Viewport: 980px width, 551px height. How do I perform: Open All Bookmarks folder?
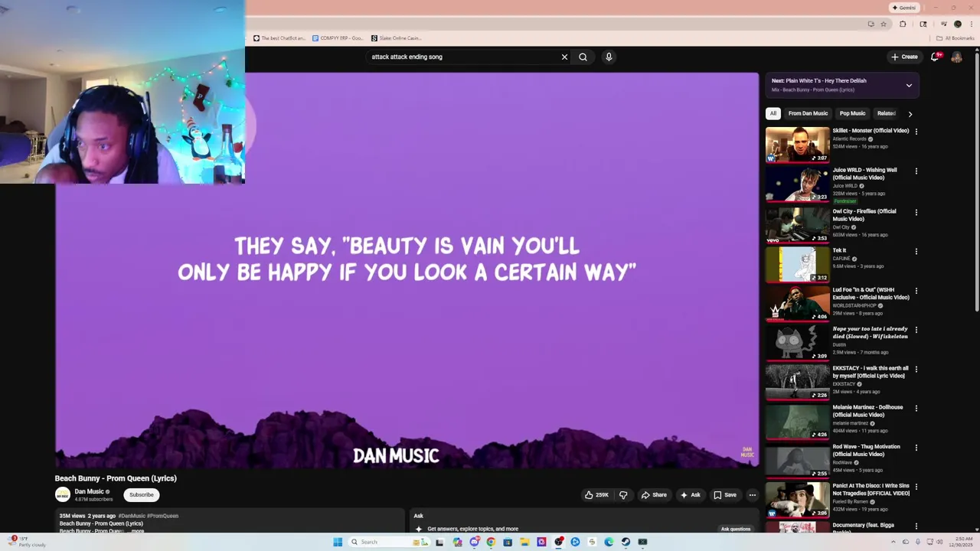tap(955, 38)
